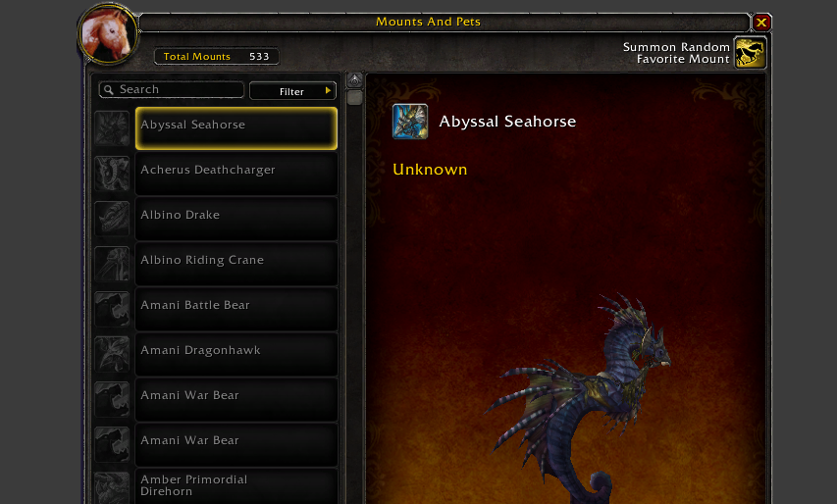Select the Albino Drake icon
This screenshot has height=504, width=837.
point(112,219)
